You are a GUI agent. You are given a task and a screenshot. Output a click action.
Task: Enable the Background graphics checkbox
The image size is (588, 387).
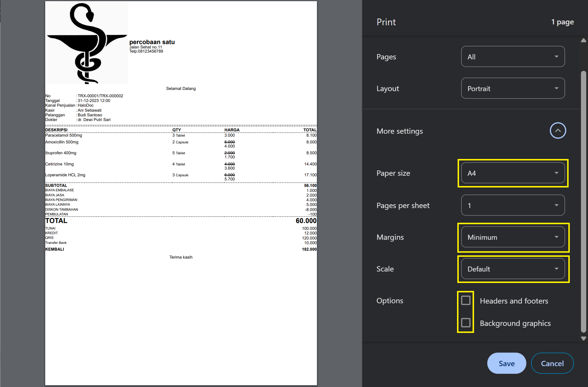coord(466,323)
